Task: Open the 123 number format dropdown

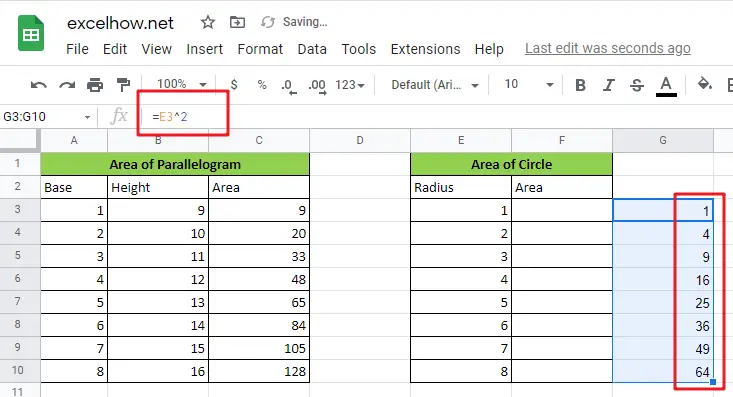Action: pos(350,85)
